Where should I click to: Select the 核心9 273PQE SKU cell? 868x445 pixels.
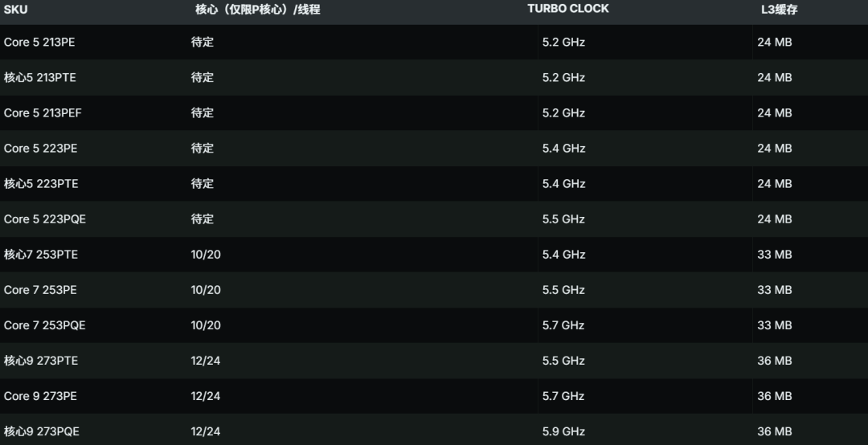click(42, 431)
